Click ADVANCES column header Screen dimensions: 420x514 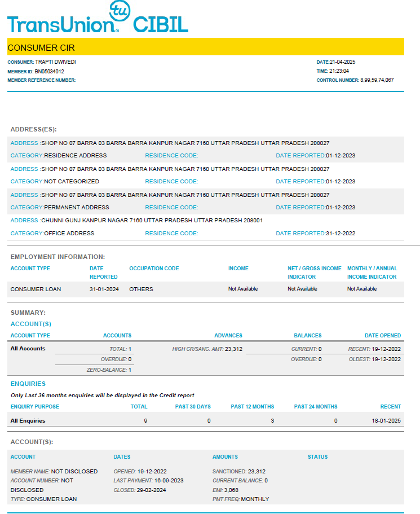(x=228, y=335)
